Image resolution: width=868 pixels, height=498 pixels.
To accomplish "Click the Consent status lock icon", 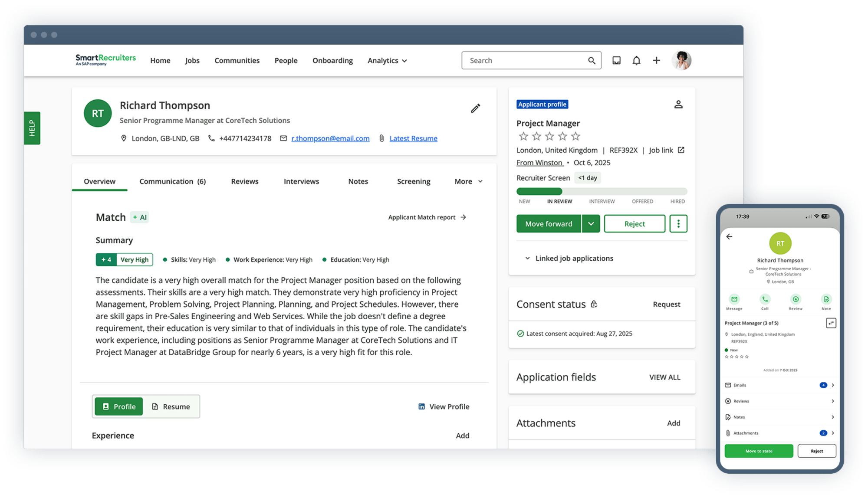I will pos(594,304).
